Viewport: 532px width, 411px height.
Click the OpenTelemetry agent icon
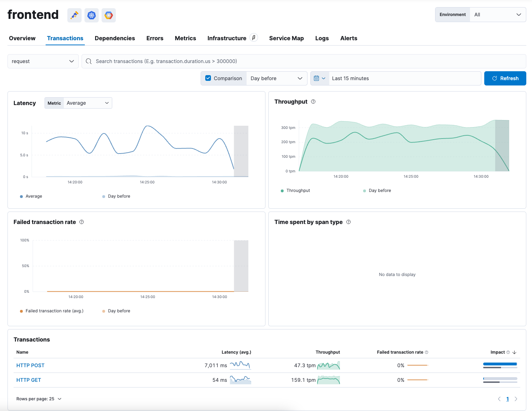(74, 15)
